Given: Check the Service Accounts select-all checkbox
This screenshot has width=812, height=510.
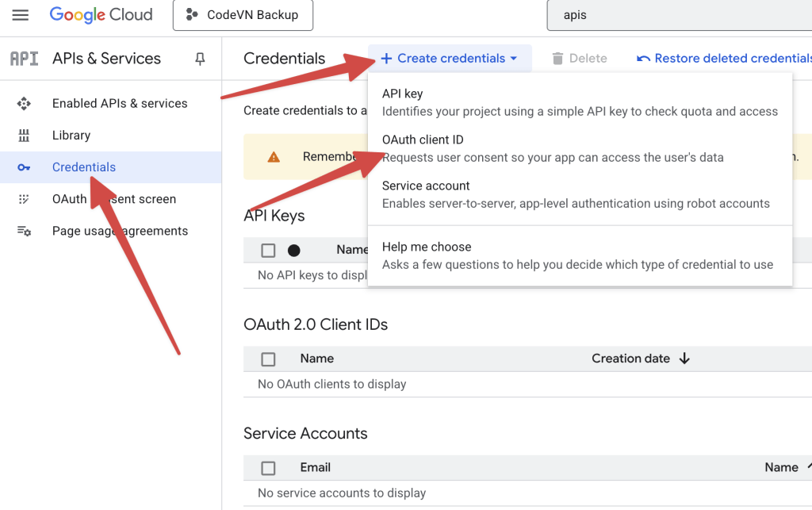Looking at the screenshot, I should [x=268, y=468].
